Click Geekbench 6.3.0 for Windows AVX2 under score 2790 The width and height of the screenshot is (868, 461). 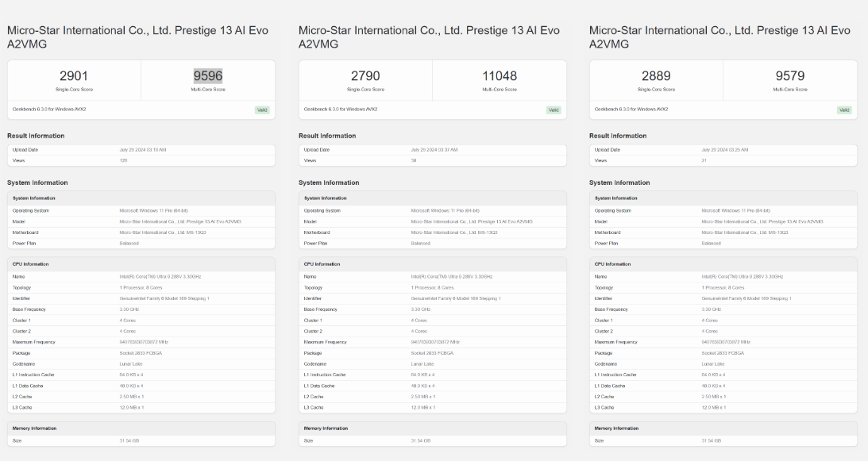(341, 109)
